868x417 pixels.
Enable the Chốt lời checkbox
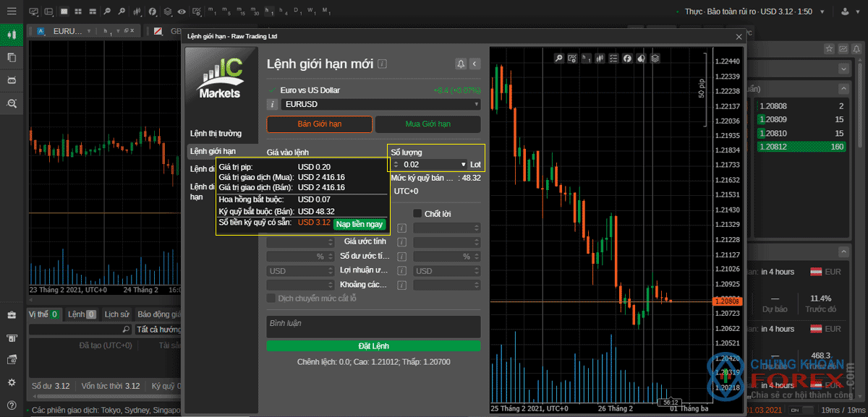pos(417,213)
